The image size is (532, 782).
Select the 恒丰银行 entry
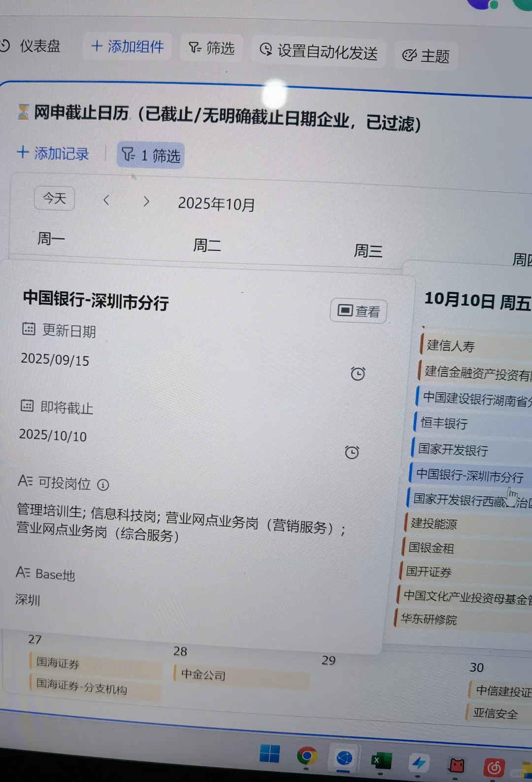(472, 423)
